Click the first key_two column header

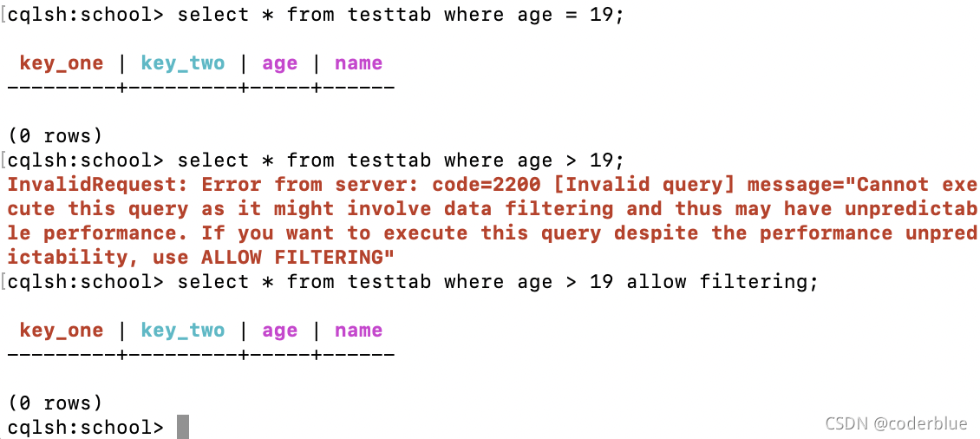[182, 64]
